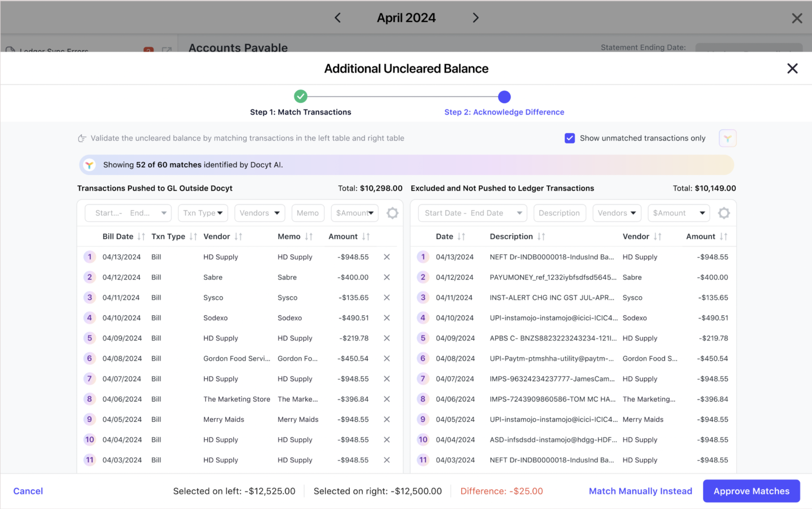The height and width of the screenshot is (509, 812).
Task: Sort left table by Bill Date
Action: tap(141, 237)
